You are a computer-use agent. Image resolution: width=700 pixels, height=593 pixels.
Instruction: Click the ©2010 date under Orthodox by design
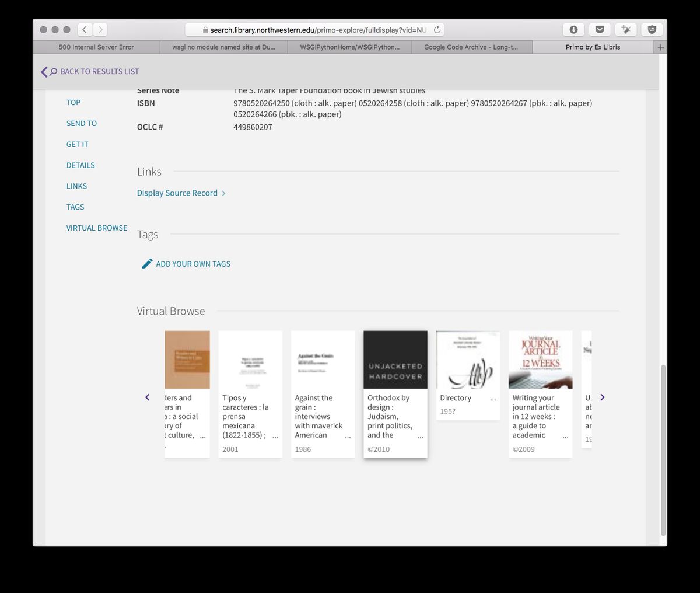point(379,449)
